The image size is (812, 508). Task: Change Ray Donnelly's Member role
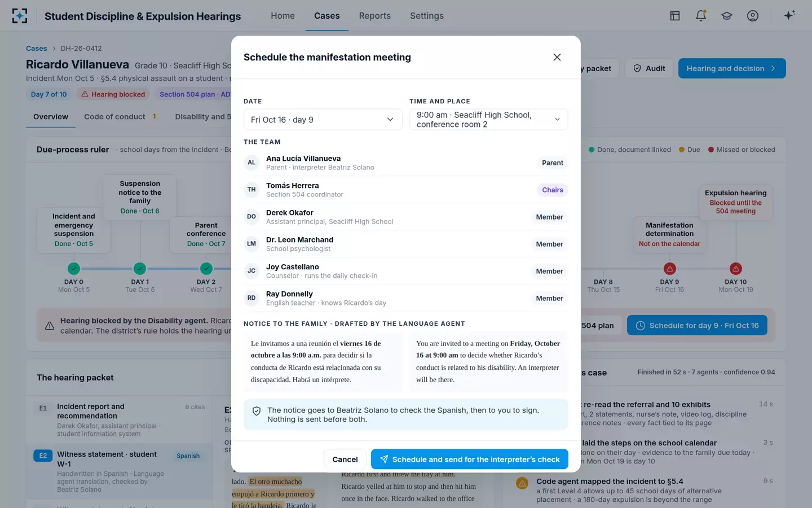549,298
